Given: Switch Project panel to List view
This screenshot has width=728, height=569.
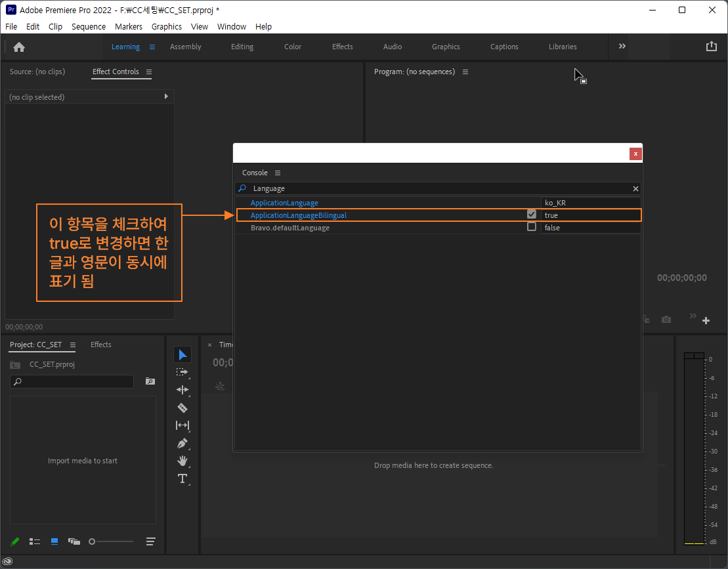Looking at the screenshot, I should click(35, 541).
